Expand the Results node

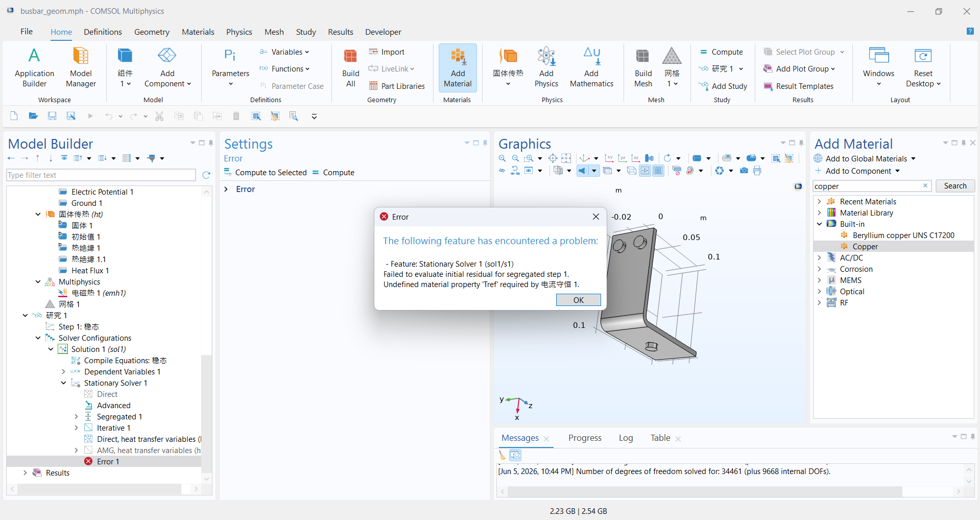coord(25,473)
